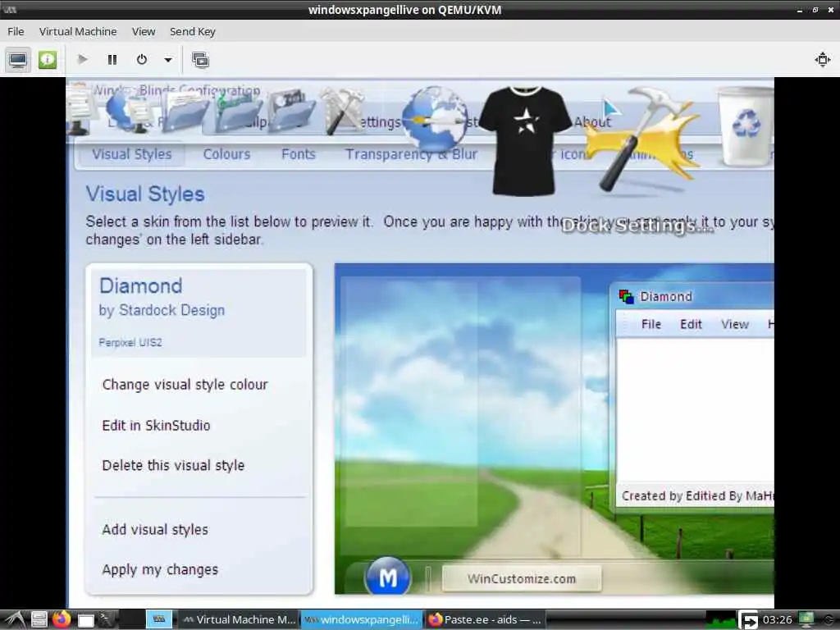Screen dimensions: 840x630
Task: Click the network computers dock icon
Action: click(130, 111)
